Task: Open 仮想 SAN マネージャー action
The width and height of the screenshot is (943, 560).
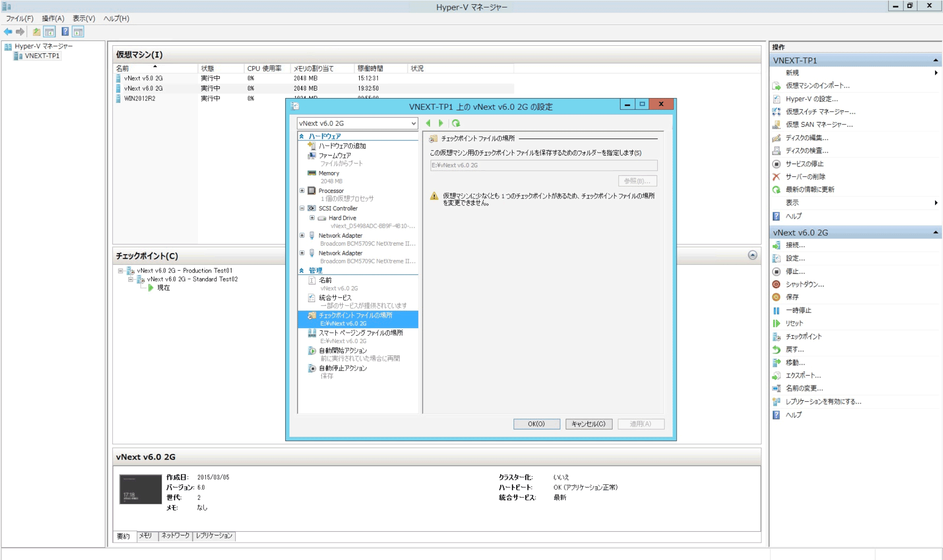Action: (x=819, y=124)
